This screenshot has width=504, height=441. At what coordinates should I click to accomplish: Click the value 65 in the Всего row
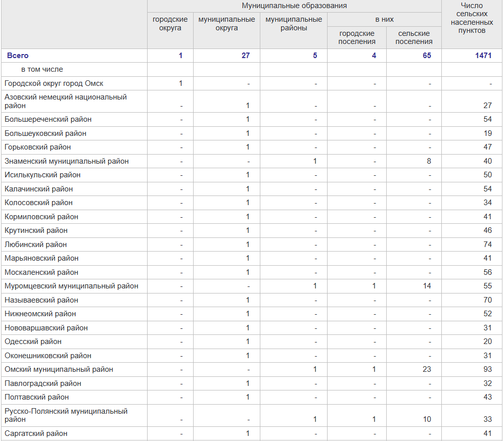(x=427, y=56)
